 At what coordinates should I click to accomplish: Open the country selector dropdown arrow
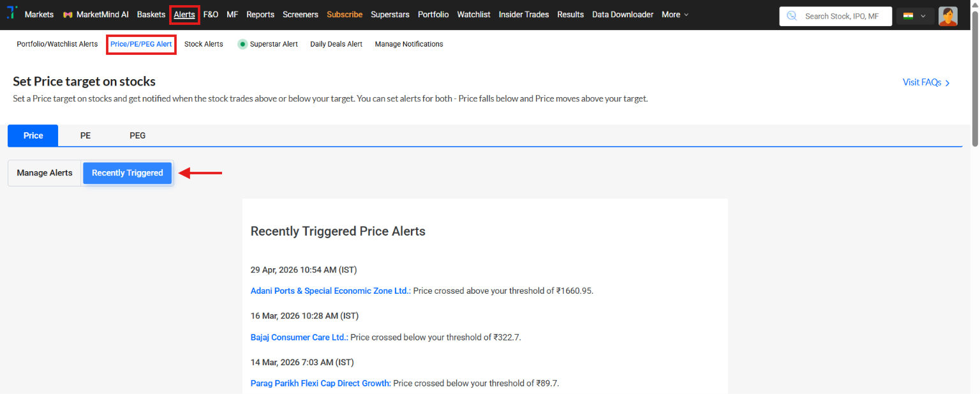click(923, 16)
